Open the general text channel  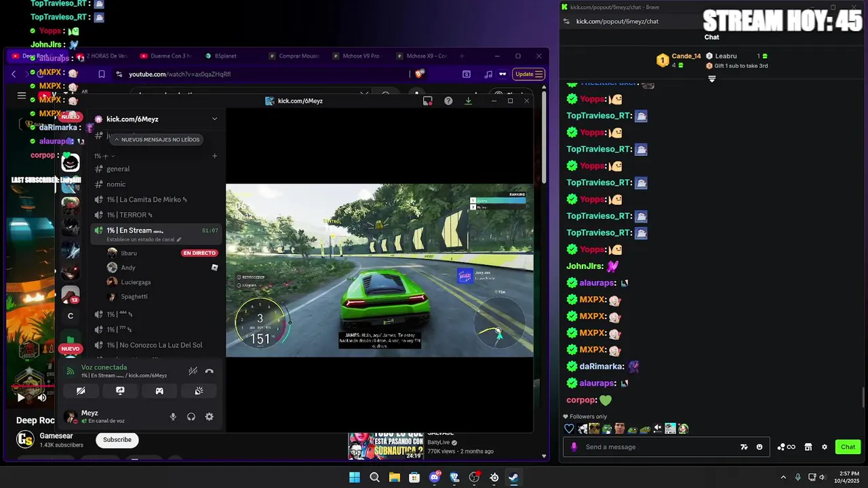coord(156,169)
